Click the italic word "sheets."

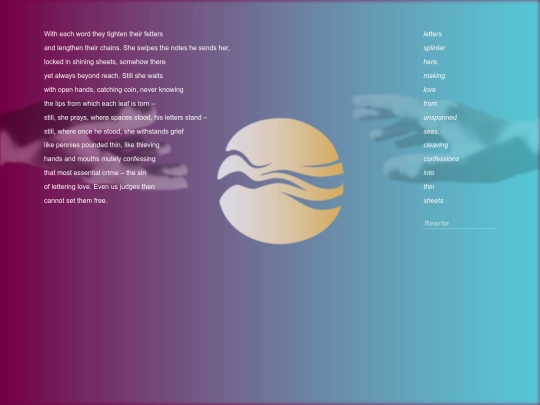point(434,201)
